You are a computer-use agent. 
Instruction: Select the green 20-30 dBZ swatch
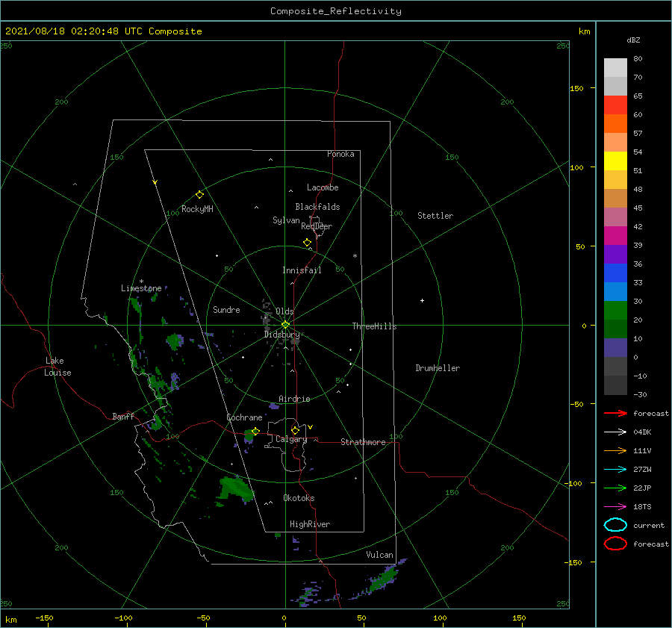point(615,311)
